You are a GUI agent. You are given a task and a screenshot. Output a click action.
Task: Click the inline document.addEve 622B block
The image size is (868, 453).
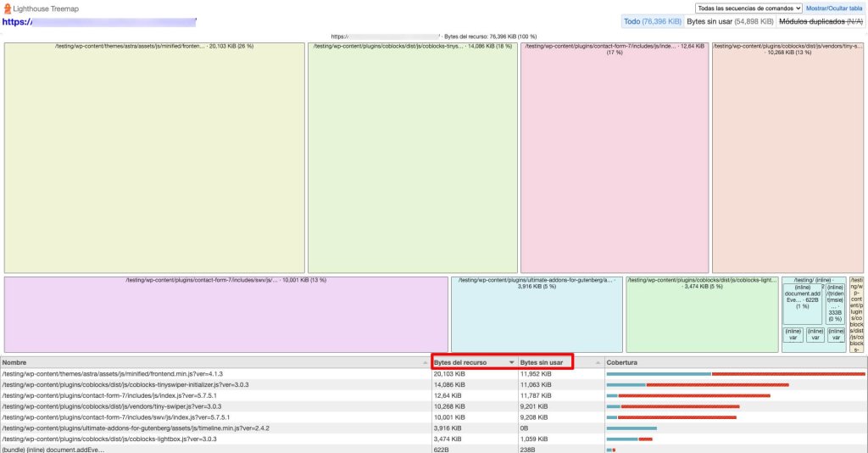pos(802,304)
